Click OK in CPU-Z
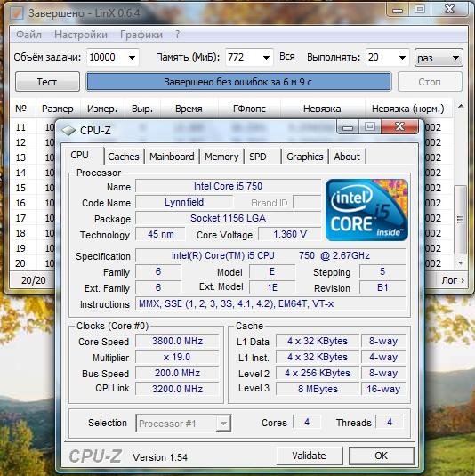This screenshot has height=476, width=475. tap(382, 456)
